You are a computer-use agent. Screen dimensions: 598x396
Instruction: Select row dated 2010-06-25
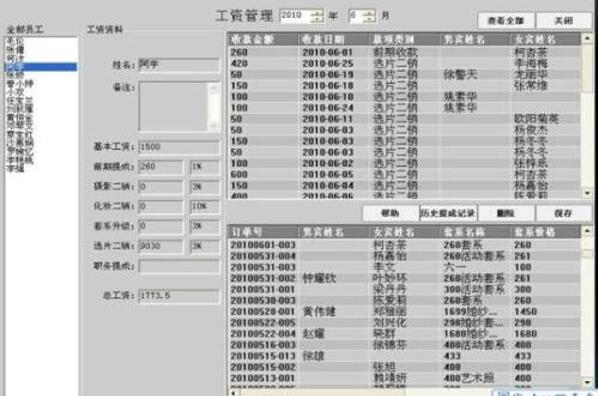404,63
